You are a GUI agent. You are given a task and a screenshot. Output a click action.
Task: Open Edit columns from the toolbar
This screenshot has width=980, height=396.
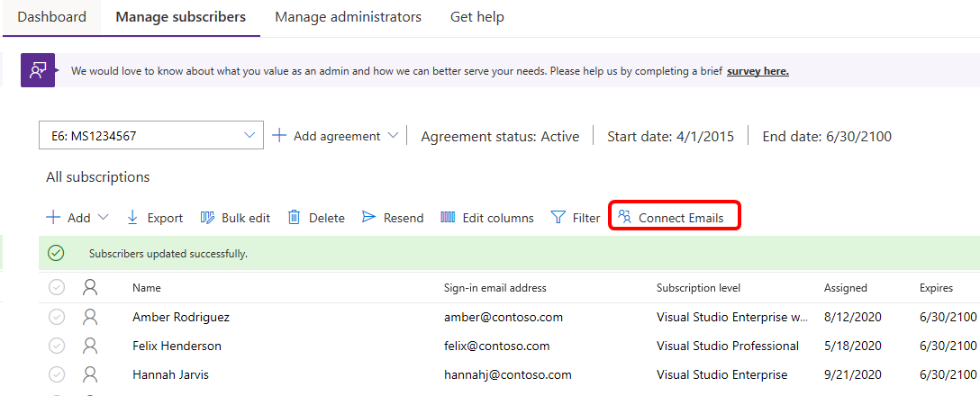pos(486,218)
